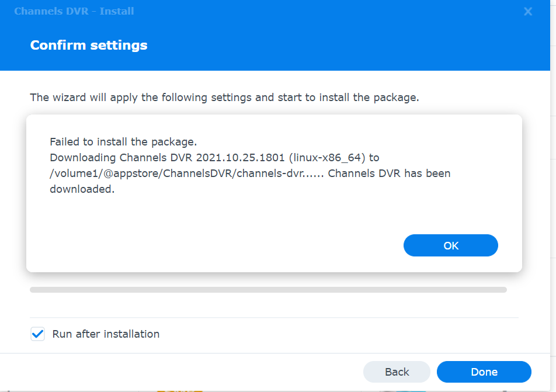Click the wizard description sentence
The height and width of the screenshot is (392, 556).
(x=224, y=98)
